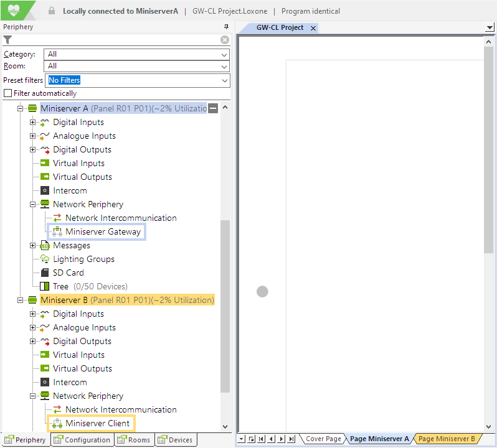Open the page list dropdown arrow
497x448 pixels.
pyautogui.click(x=242, y=439)
